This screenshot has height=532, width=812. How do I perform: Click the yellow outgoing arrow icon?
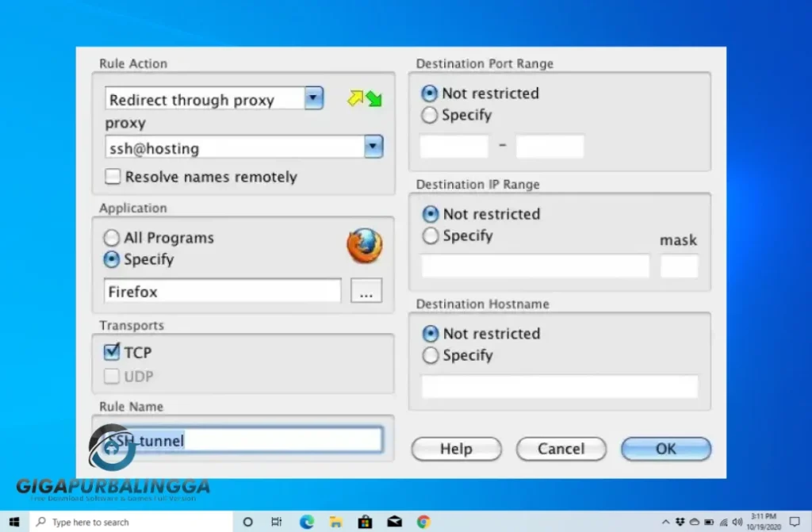pyautogui.click(x=354, y=97)
